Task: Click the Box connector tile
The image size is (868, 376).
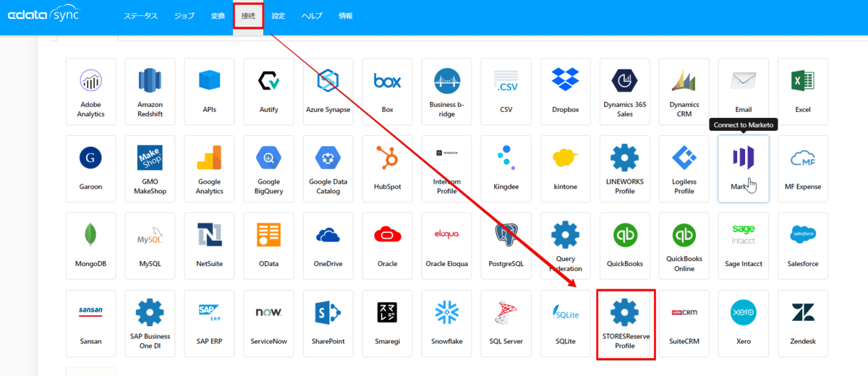Action: click(387, 92)
